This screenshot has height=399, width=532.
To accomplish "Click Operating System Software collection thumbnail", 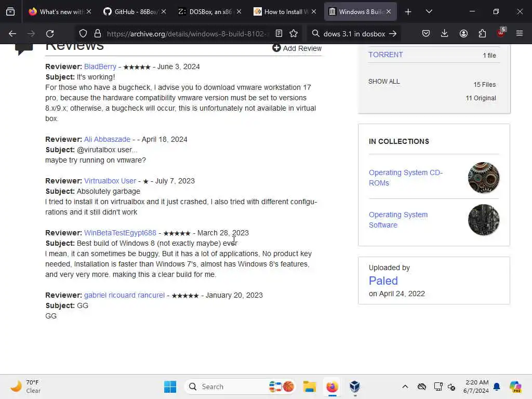I will pyautogui.click(x=484, y=220).
